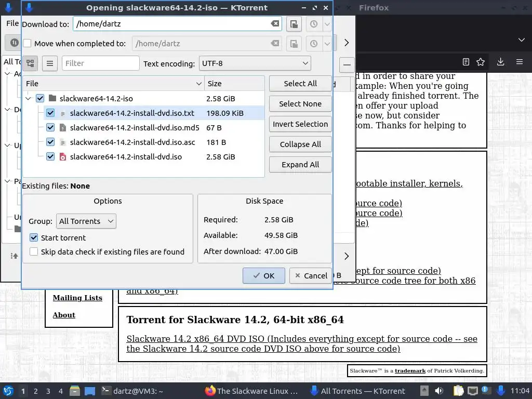Viewport: 532px width, 399px height.
Task: Click the minus button in KTorrent main window
Action: (347, 65)
